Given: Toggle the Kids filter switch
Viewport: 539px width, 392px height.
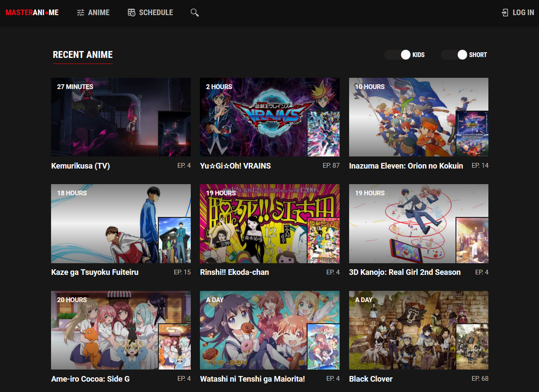Looking at the screenshot, I should 398,54.
